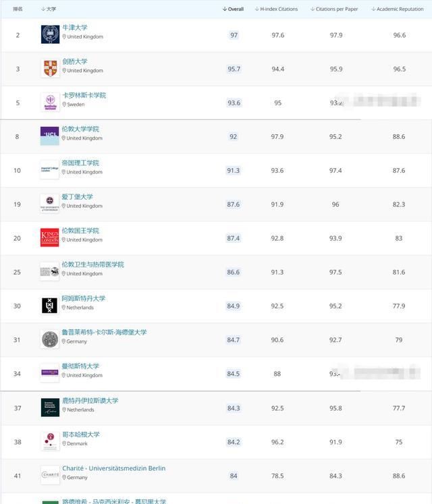This screenshot has height=504, width=432.
Task: Click the 排名 rank column header
Action: click(x=18, y=9)
